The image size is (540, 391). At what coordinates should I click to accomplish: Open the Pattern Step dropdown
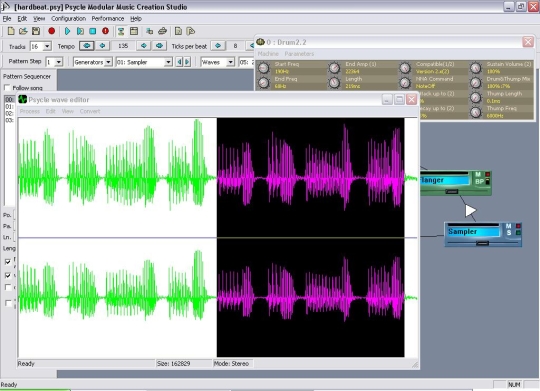59,62
